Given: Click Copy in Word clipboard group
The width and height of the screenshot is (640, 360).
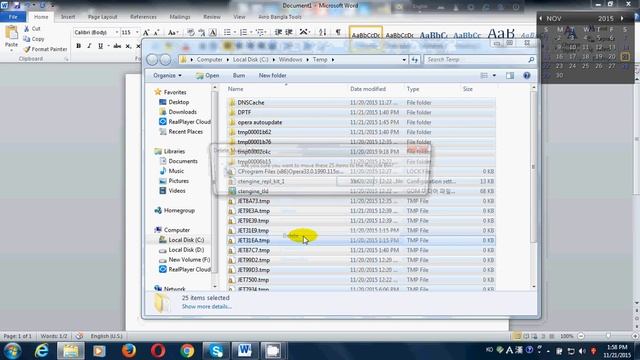Looking at the screenshot, I should point(34,39).
